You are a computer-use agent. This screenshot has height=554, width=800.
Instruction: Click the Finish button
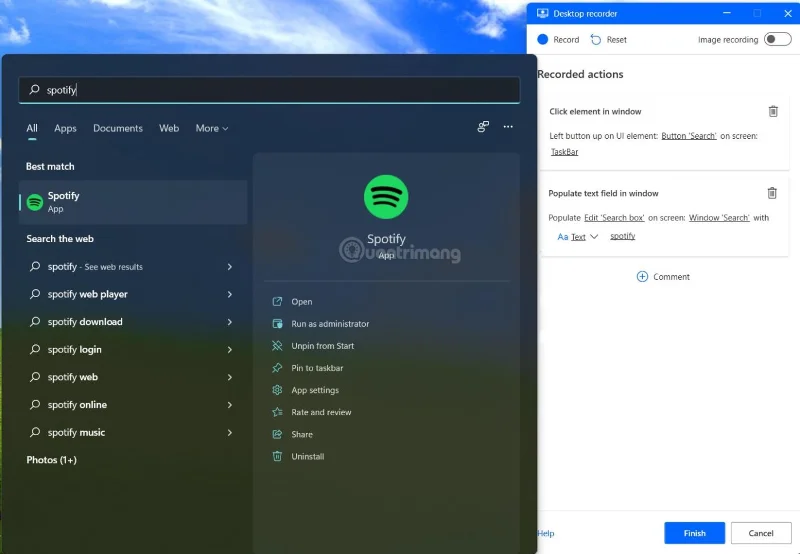pos(694,533)
